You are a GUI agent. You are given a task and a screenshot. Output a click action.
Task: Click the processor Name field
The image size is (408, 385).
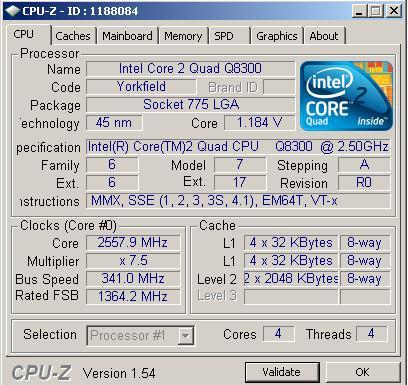[190, 69]
